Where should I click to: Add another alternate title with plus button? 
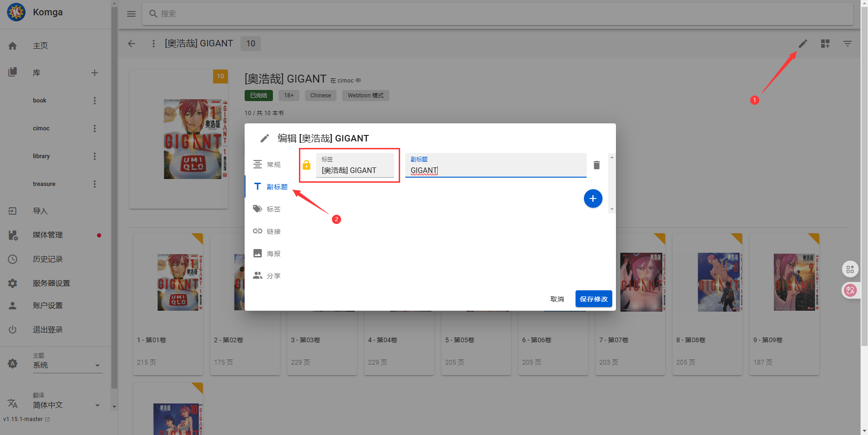[593, 198]
